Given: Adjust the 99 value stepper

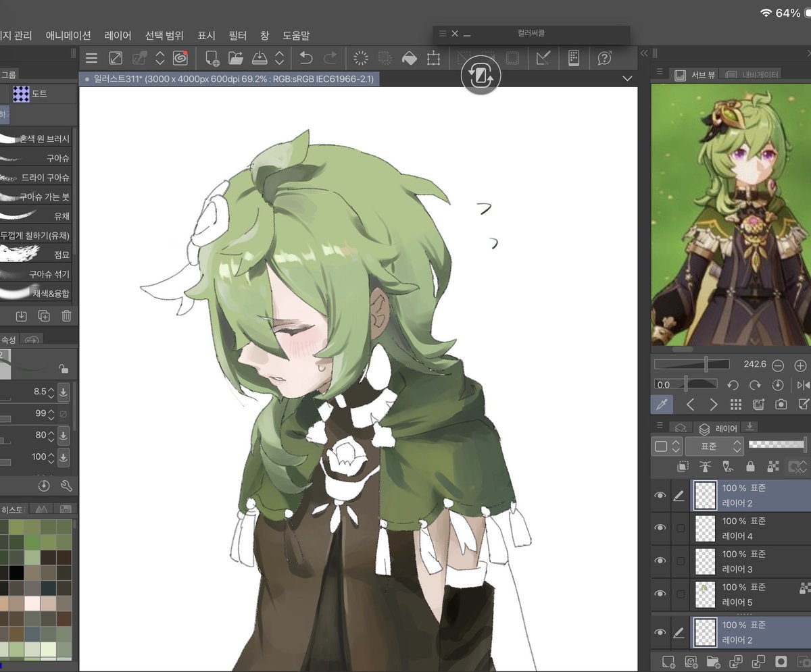Looking at the screenshot, I should point(51,413).
